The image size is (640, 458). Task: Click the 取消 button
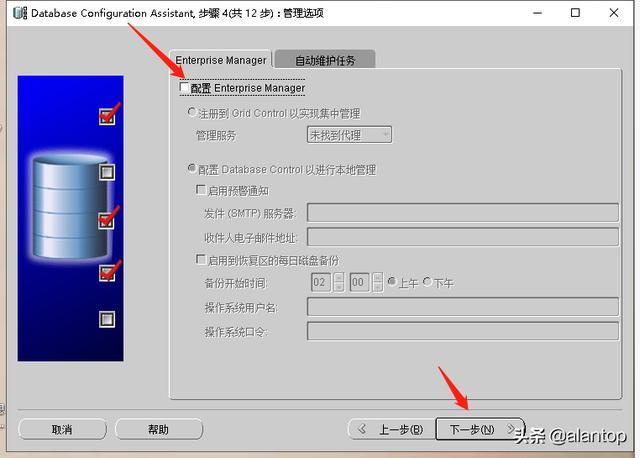pyautogui.click(x=62, y=429)
